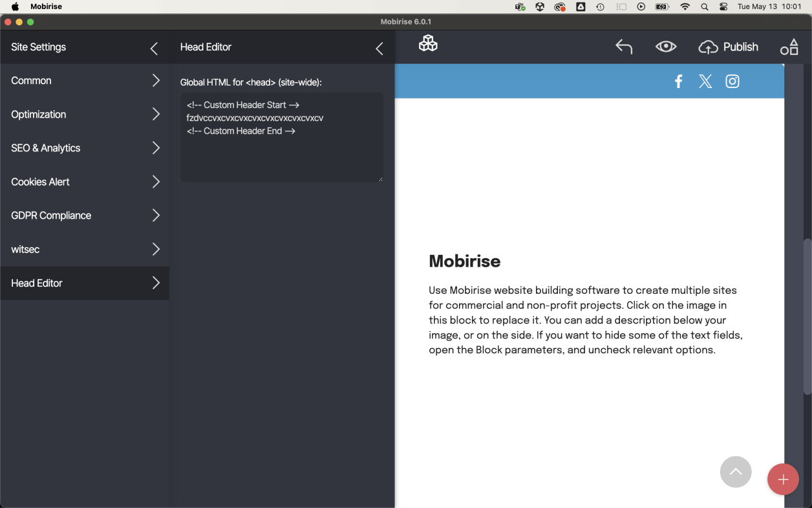Image resolution: width=812 pixels, height=508 pixels.
Task: Click the red add block plus button
Action: pos(783,480)
